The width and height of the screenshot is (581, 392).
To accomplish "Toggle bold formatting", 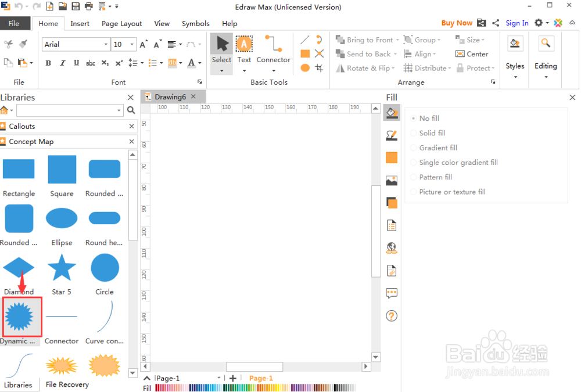I will (x=48, y=63).
